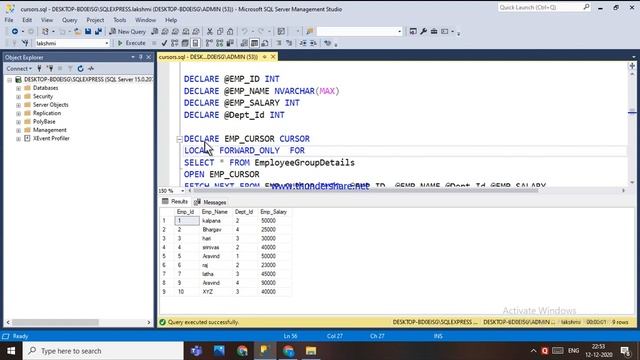Image resolution: width=640 pixels, height=360 pixels.
Task: Expand the Databases folder
Action: [18, 88]
